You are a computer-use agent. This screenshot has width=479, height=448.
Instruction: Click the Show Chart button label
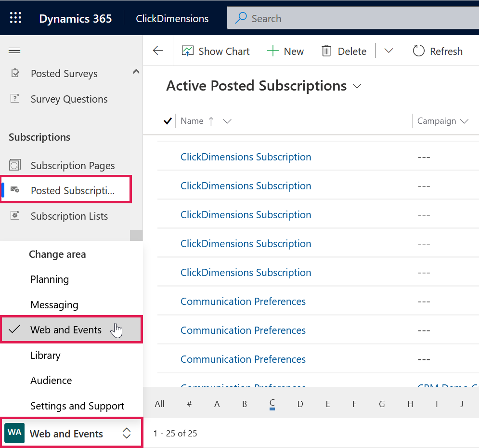(224, 52)
